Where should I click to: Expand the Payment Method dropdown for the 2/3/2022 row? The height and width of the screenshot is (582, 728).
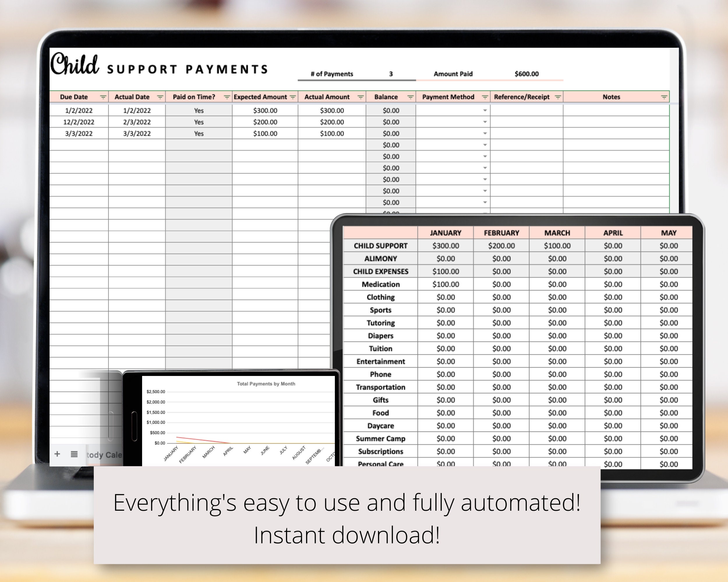485,122
